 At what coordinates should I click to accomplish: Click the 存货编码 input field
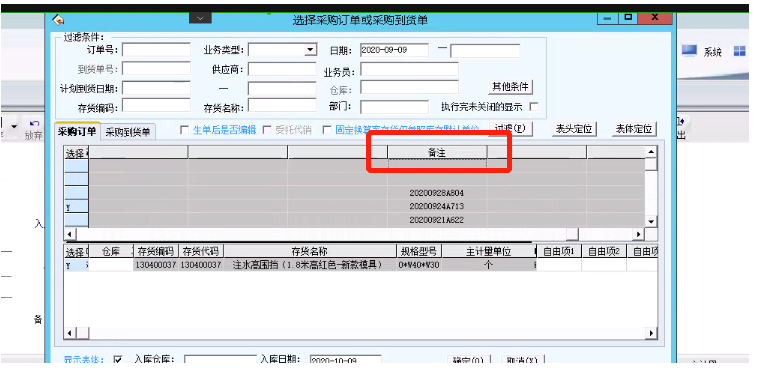click(156, 105)
